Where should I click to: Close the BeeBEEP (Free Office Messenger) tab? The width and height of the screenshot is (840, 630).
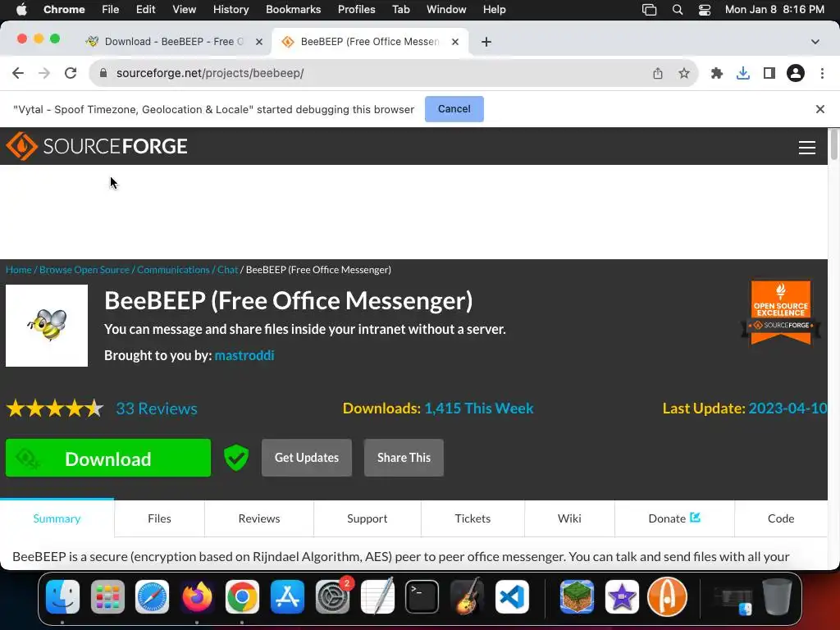pyautogui.click(x=455, y=42)
